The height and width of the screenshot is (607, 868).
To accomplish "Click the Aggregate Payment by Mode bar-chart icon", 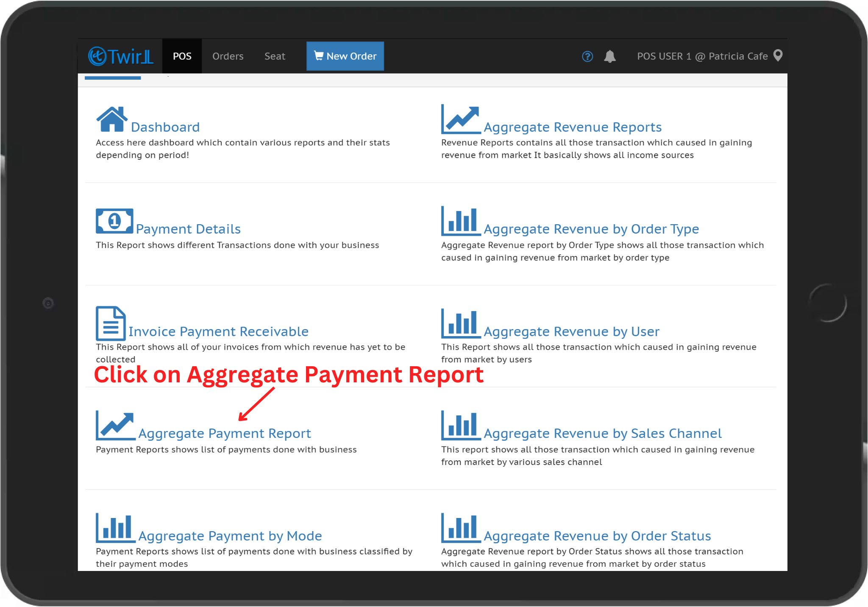I will pos(115,528).
